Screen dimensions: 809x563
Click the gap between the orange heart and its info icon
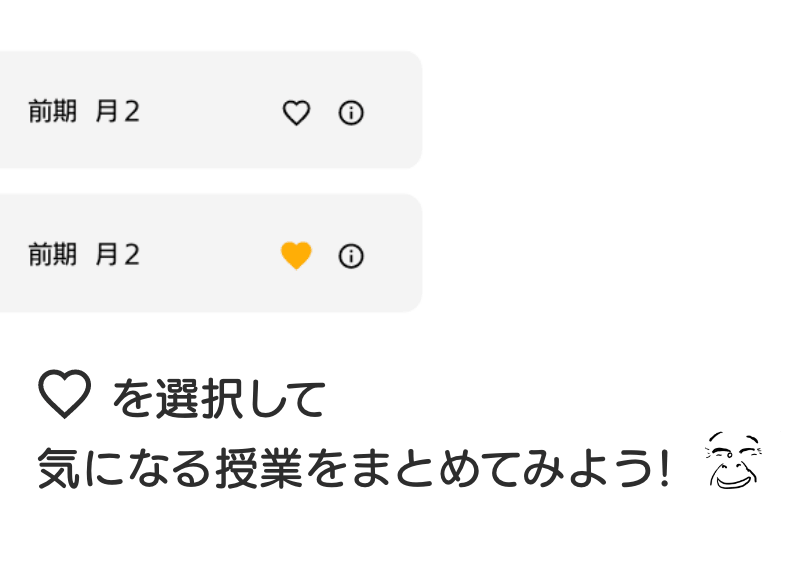[x=324, y=256]
